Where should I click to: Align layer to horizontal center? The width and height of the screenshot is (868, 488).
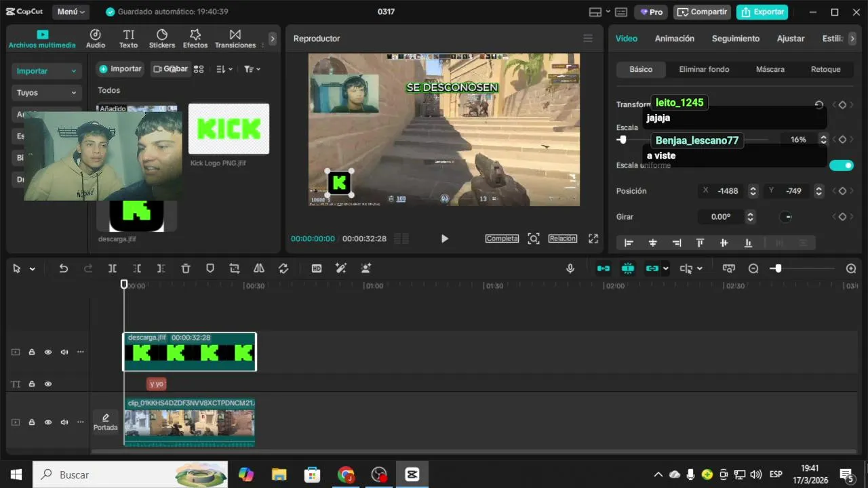[653, 243]
